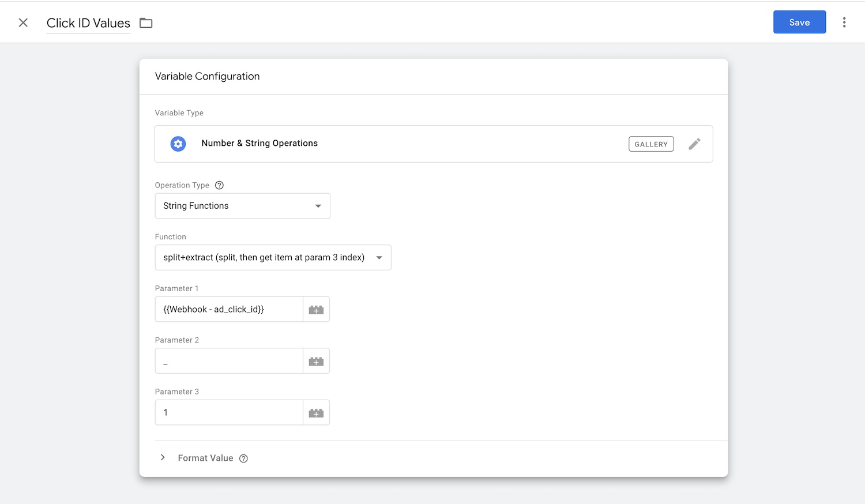Click the Operation Type label
865x504 pixels.
(182, 185)
